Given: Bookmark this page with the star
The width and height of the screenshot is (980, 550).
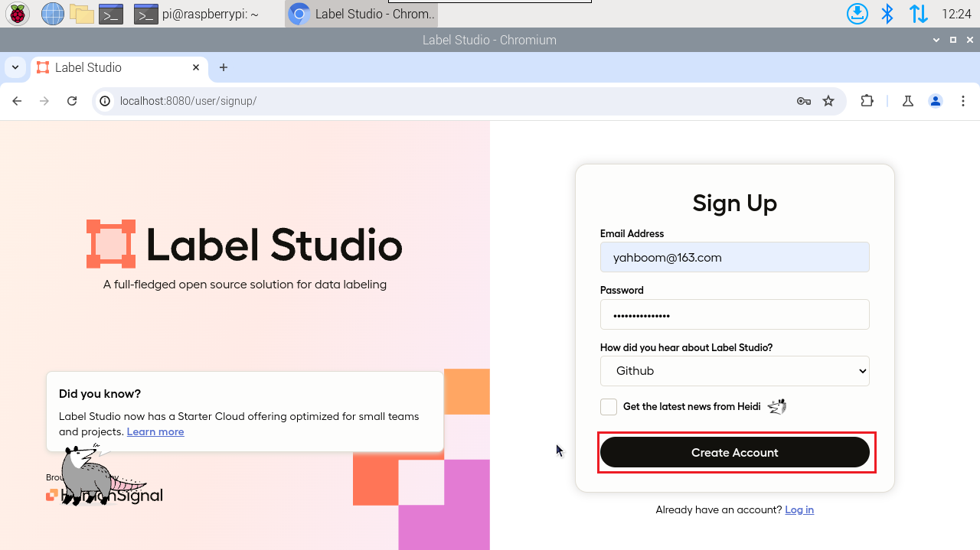Looking at the screenshot, I should [828, 101].
